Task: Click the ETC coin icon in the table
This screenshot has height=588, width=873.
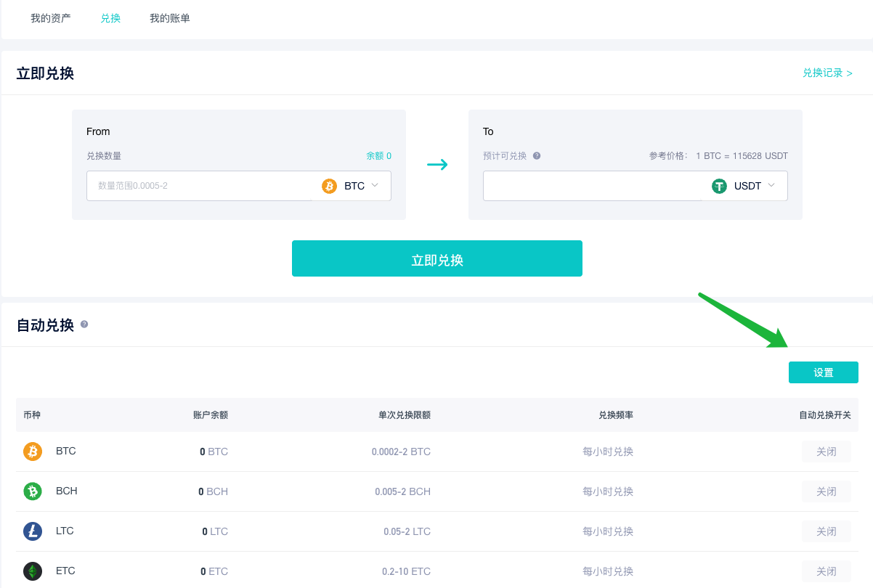Action: tap(32, 571)
